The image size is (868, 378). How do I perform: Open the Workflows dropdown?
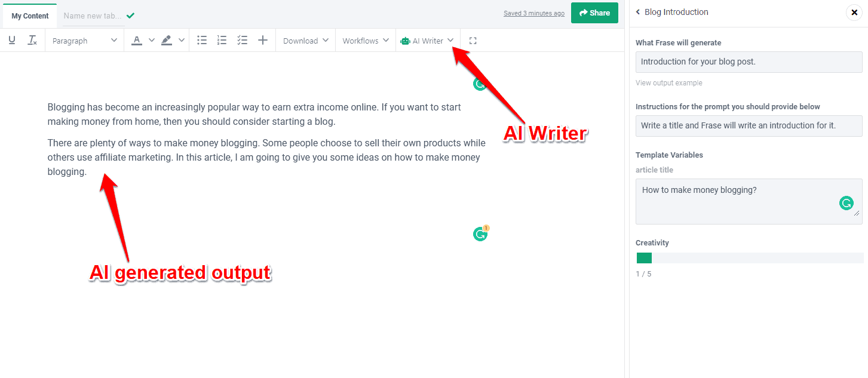tap(365, 41)
